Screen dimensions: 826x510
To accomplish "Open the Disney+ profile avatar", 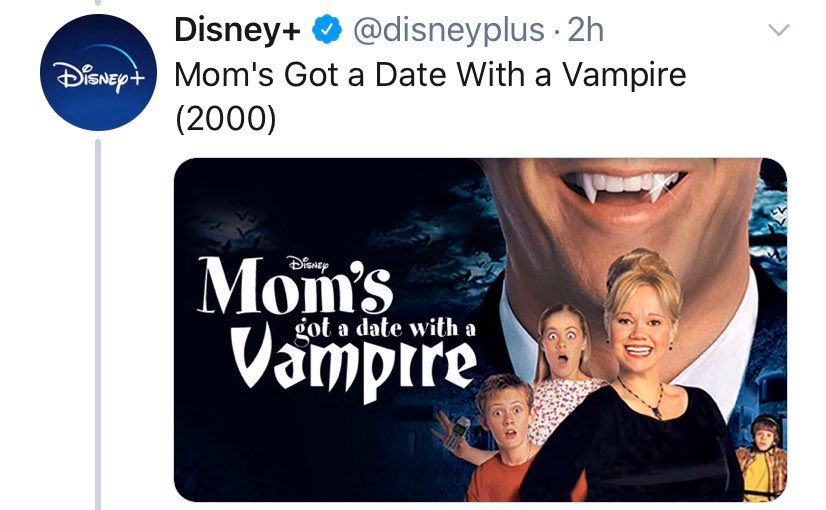I will point(98,72).
